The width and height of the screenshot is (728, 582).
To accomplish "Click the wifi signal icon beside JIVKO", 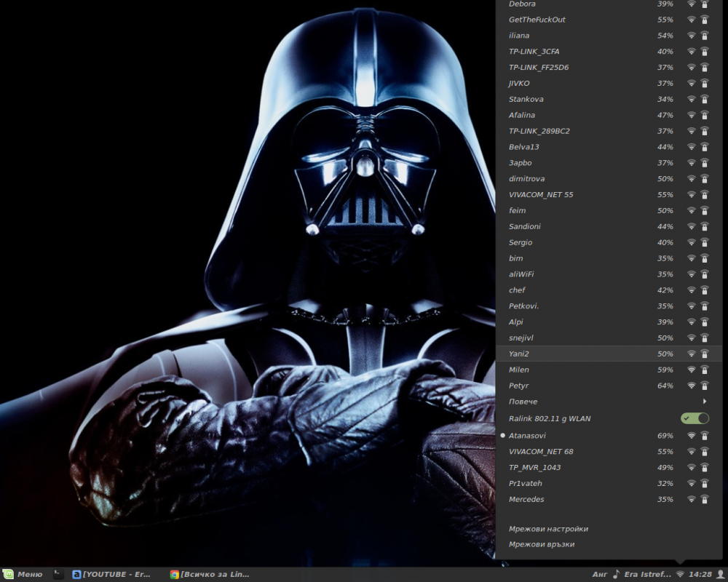I will (x=692, y=83).
